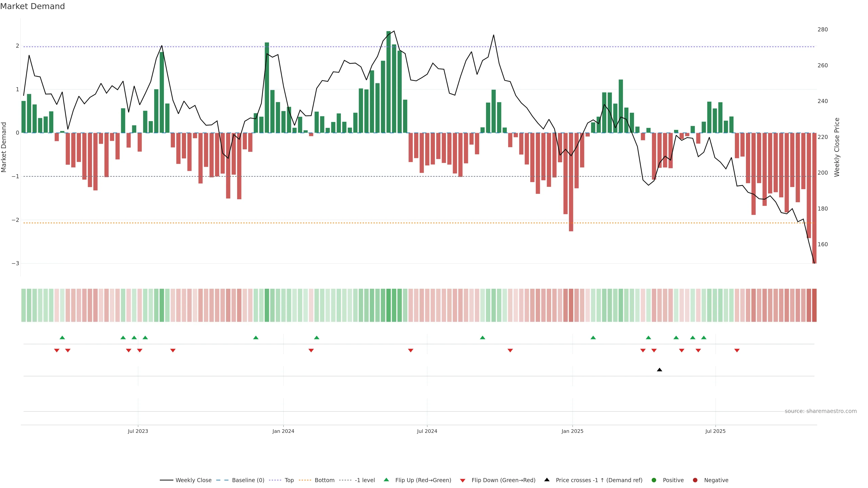
Task: Click the first green flip-up marker on the left
Action: pyautogui.click(x=62, y=338)
